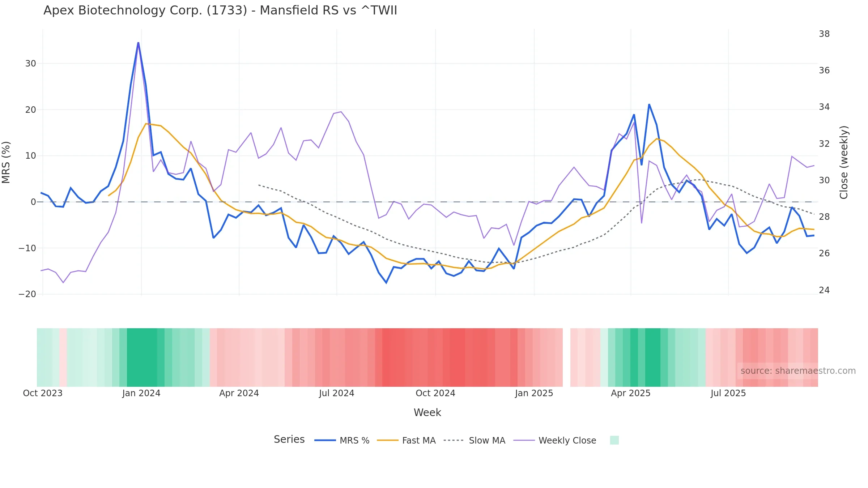Image resolution: width=868 pixels, height=488 pixels.
Task: Click the 'Oct 2024' x-axis label
Action: [435, 393]
